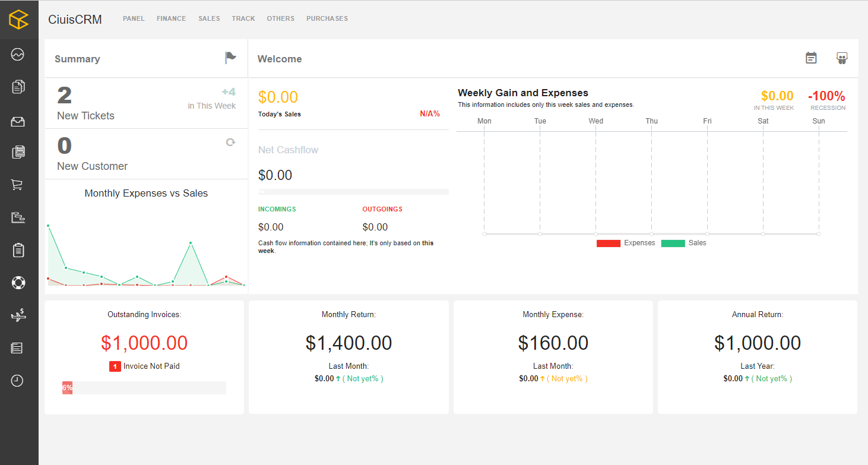Click 'Invoice Not Paid' label
Image resolution: width=868 pixels, height=465 pixels.
click(151, 366)
